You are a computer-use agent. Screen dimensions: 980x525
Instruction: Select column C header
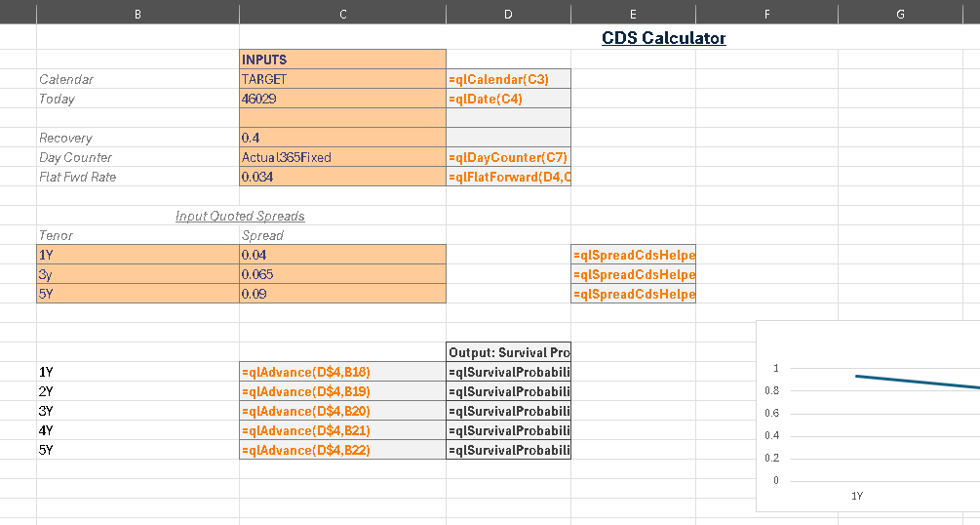tap(342, 13)
